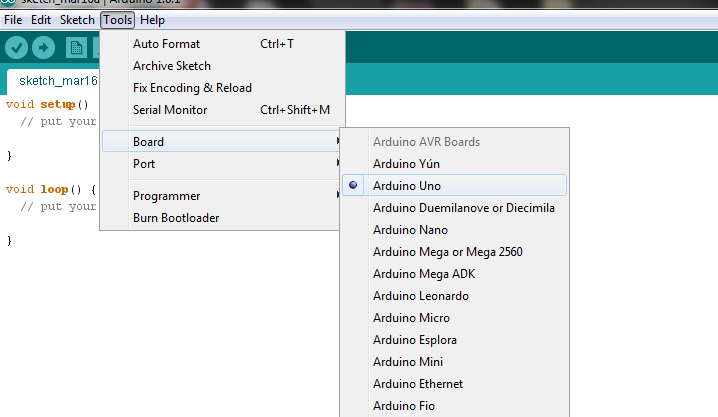Viewport: 718px width, 417px height.
Task: Open the Help menu
Action: [152, 20]
